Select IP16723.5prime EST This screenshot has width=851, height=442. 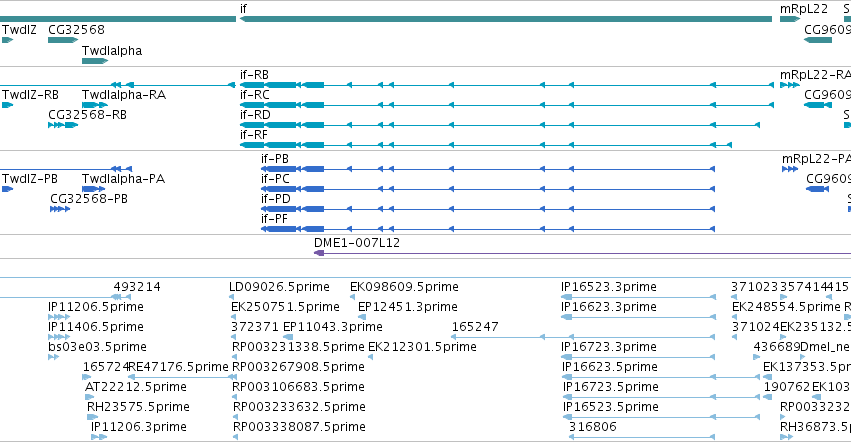click(661, 397)
